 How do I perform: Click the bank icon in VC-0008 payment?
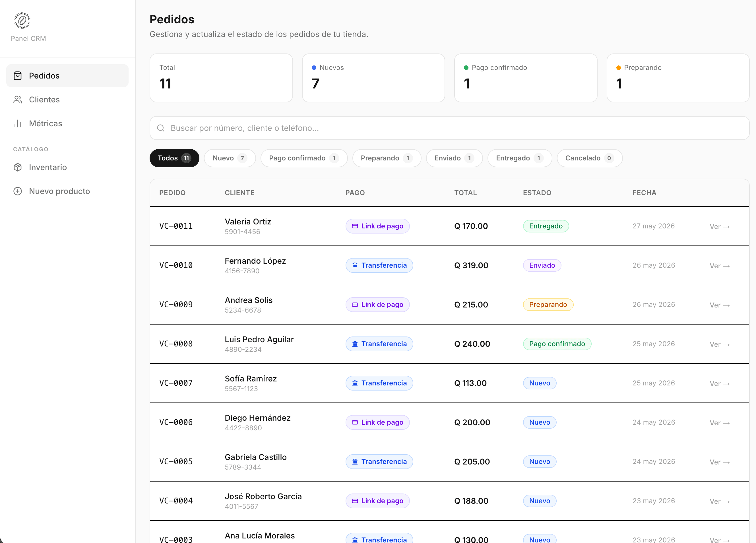click(x=355, y=344)
